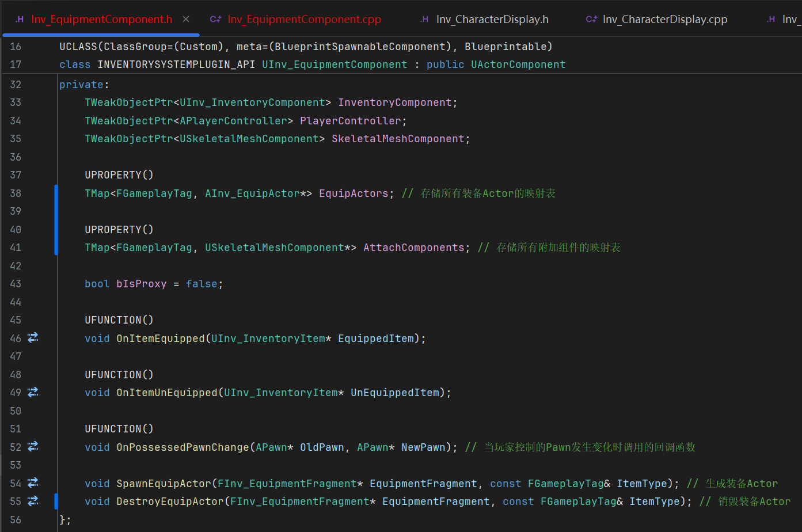Click UPROPERTY() on line 37
Viewport: 802px width, 532px height.
point(119,175)
